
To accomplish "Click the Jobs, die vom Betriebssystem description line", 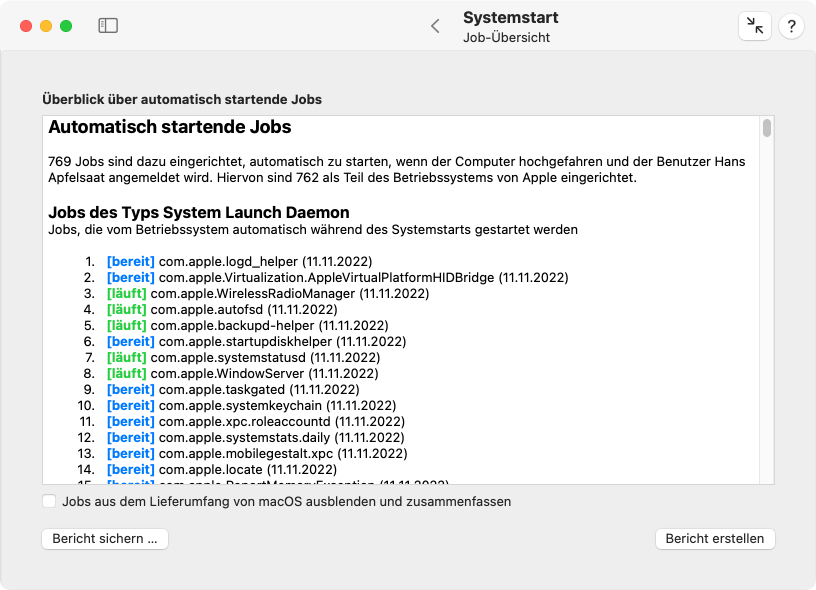I will (x=313, y=230).
